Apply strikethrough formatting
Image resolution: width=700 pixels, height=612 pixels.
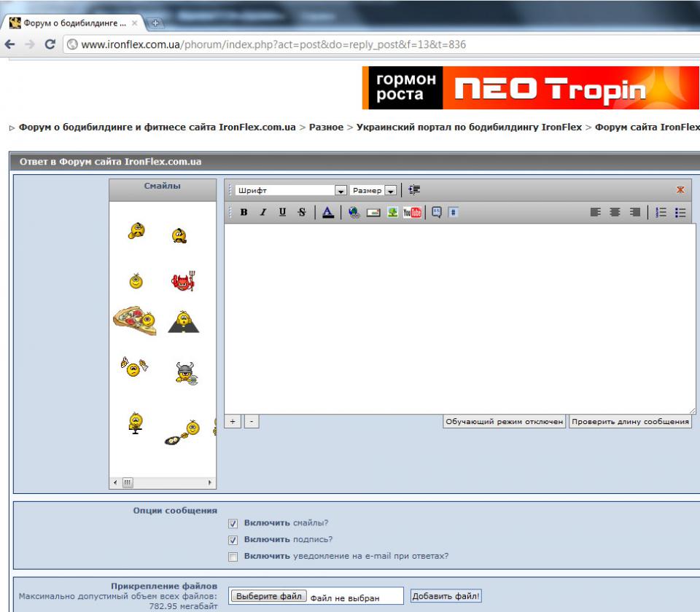[301, 213]
